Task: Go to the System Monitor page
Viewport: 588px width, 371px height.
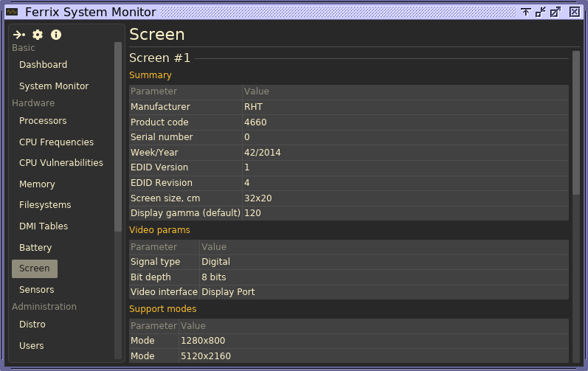Action: click(x=54, y=86)
